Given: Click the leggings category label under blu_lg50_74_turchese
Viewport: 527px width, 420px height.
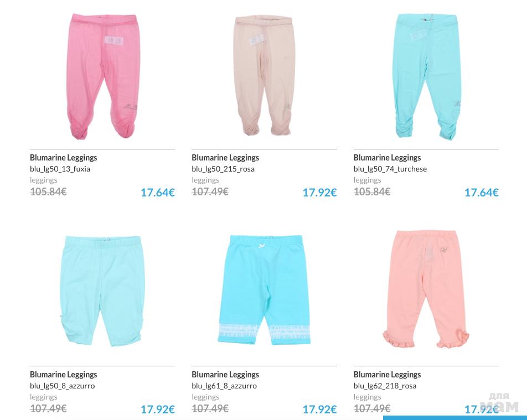Looking at the screenshot, I should pyautogui.click(x=367, y=180).
